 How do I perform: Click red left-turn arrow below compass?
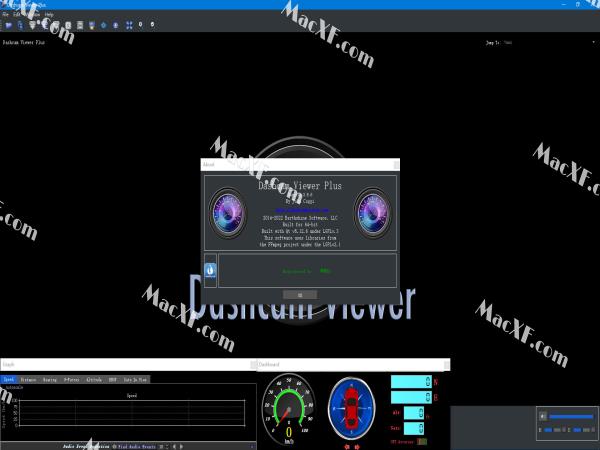tap(347, 447)
